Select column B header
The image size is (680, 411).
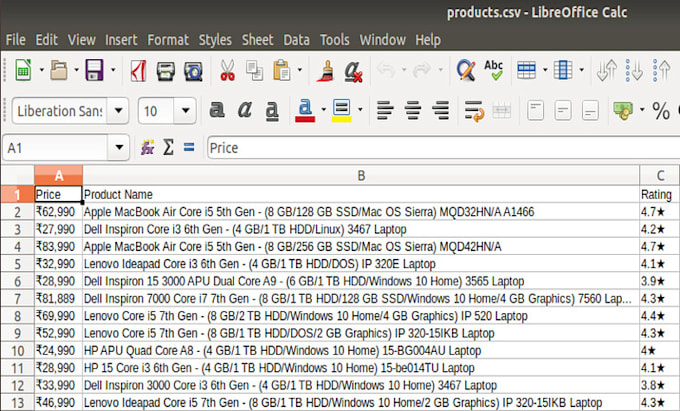pyautogui.click(x=361, y=176)
